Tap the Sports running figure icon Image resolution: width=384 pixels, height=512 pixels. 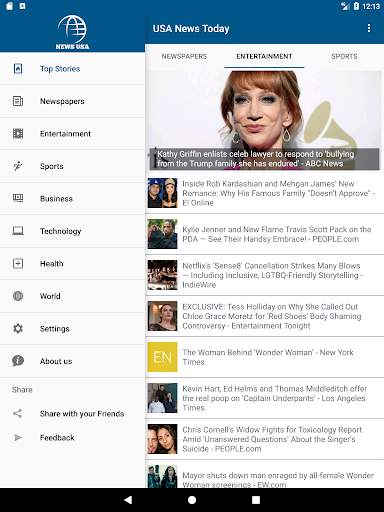[18, 166]
